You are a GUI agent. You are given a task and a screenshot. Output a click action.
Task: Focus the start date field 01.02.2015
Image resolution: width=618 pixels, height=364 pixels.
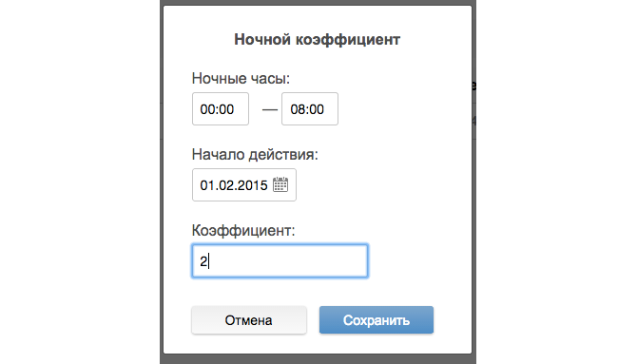(244, 184)
